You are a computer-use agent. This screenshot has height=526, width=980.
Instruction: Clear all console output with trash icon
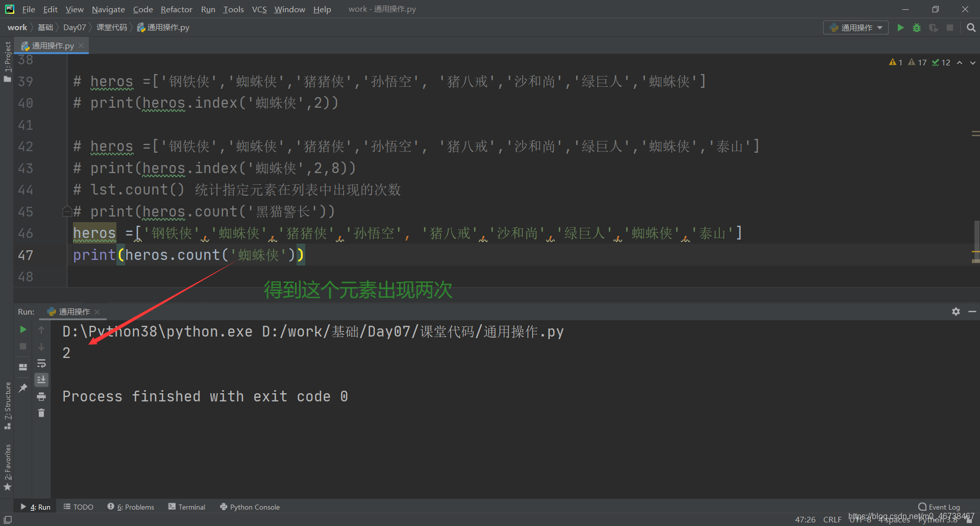pos(41,413)
